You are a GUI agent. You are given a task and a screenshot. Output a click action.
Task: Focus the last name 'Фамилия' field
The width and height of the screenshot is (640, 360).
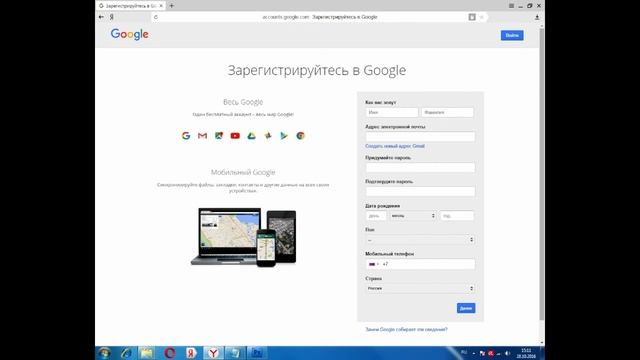coord(447,112)
